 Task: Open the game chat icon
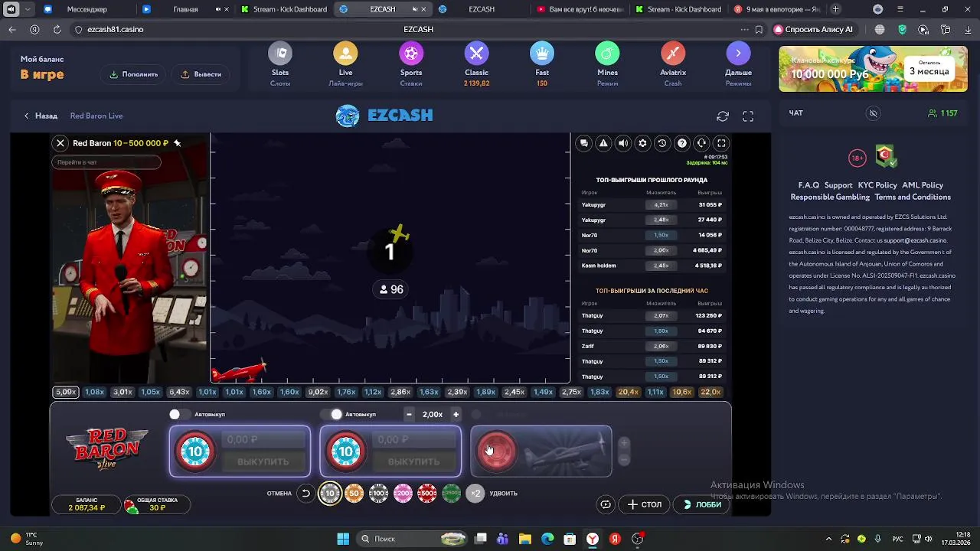pos(584,143)
